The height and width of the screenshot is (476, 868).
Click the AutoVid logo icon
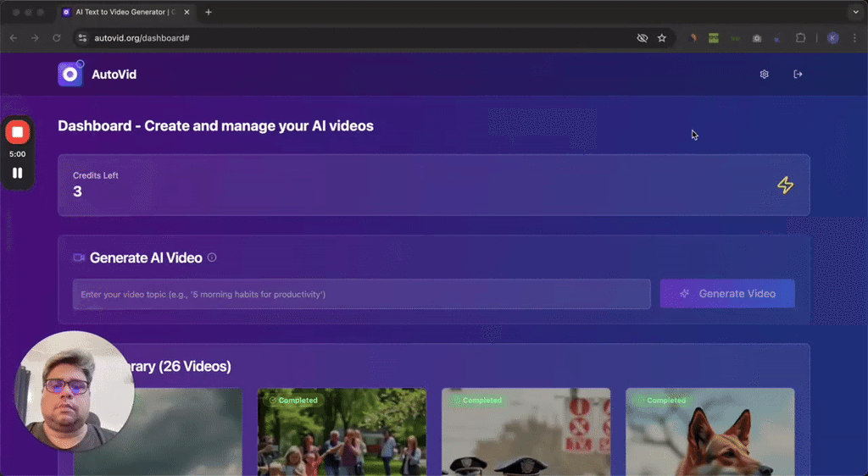coord(70,74)
